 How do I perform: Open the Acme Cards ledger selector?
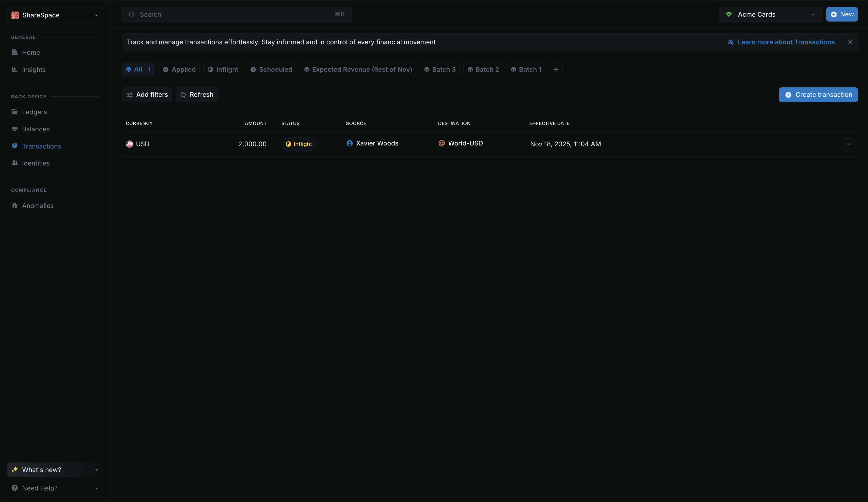(x=770, y=15)
